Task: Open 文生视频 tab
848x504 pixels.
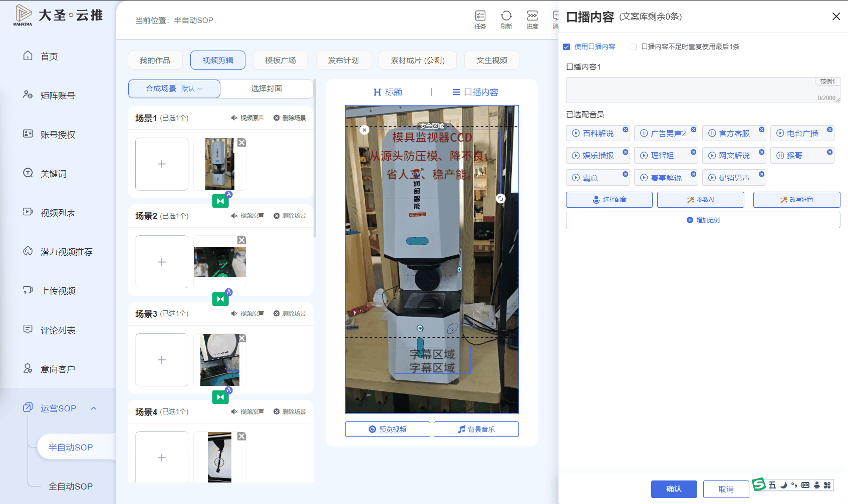Action: [492, 60]
